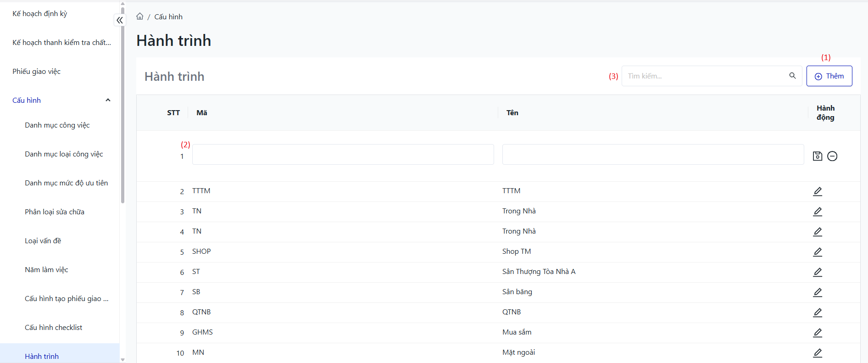868x363 pixels.
Task: Click edit icon for GHMS row
Action: click(x=817, y=333)
